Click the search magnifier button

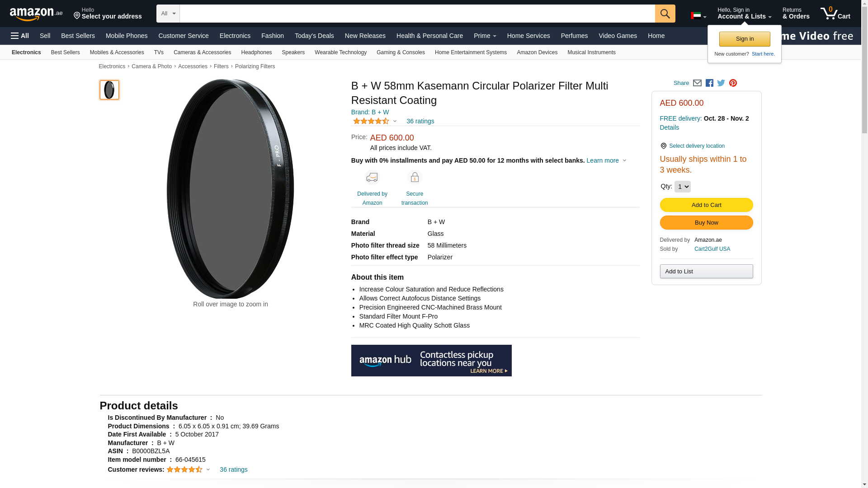coord(665,14)
